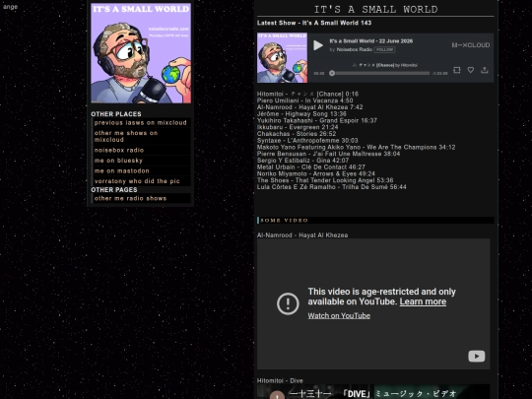Open the Noisebox Radio profile link in the player
The width and height of the screenshot is (532, 399).
355,49
